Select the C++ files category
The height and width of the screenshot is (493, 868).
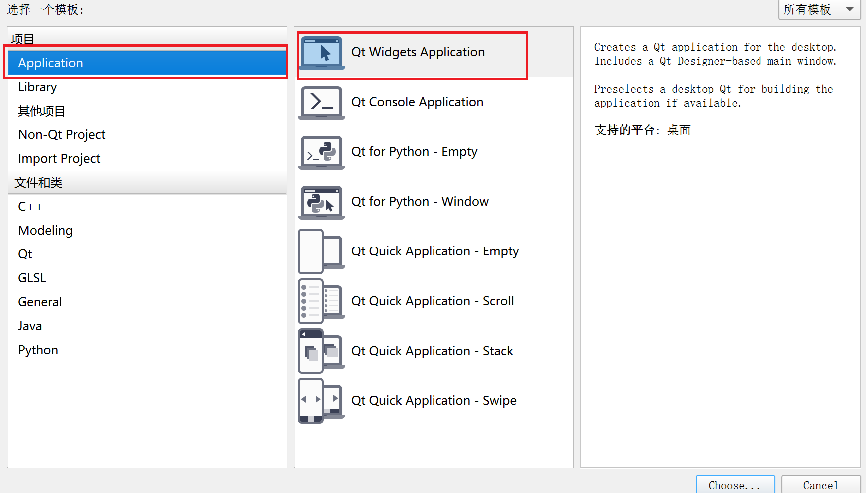click(147, 207)
